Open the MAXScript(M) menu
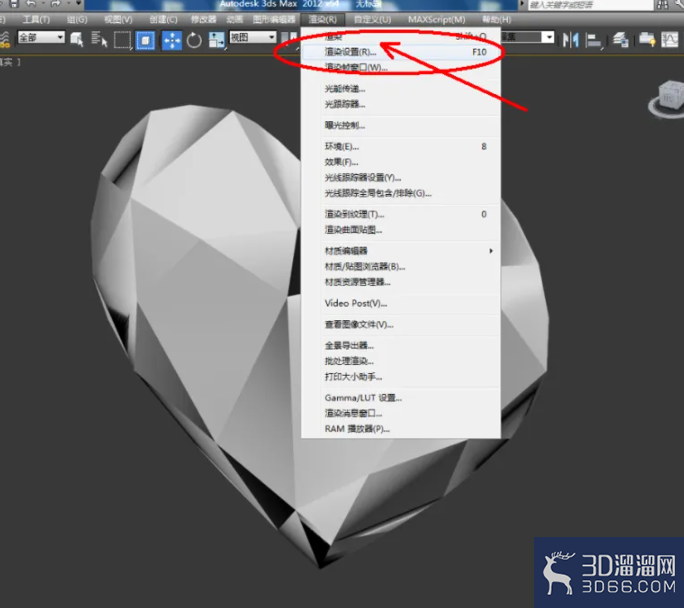 (x=437, y=20)
